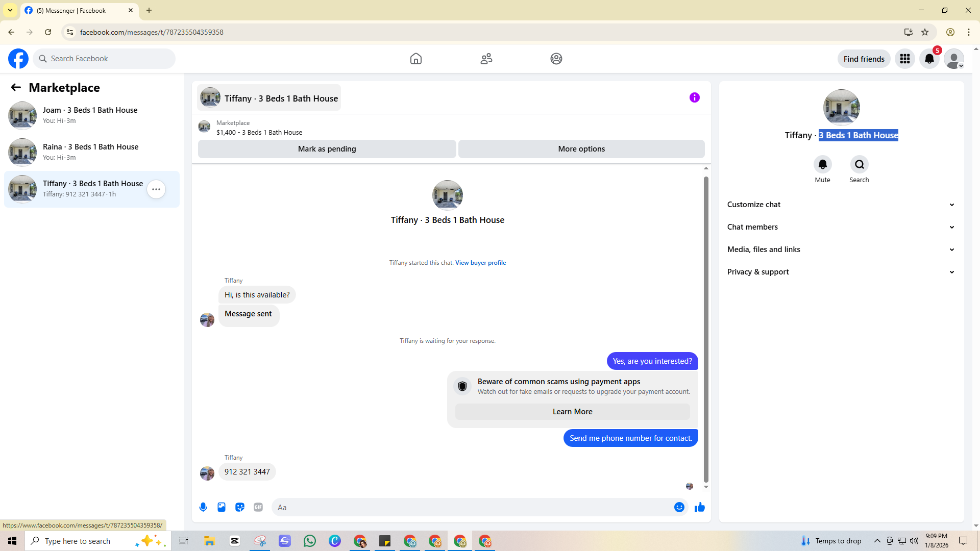Open the emoji picker in the message box
The image size is (980, 551).
679,507
